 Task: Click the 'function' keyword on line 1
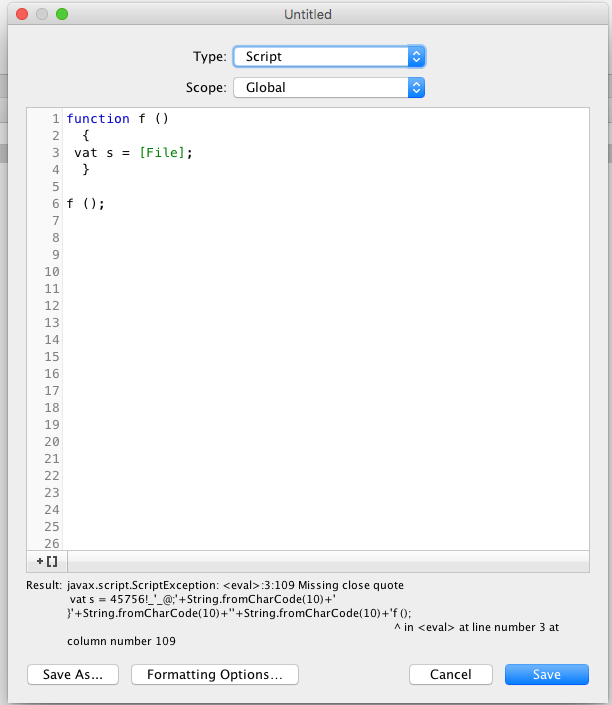coord(98,119)
